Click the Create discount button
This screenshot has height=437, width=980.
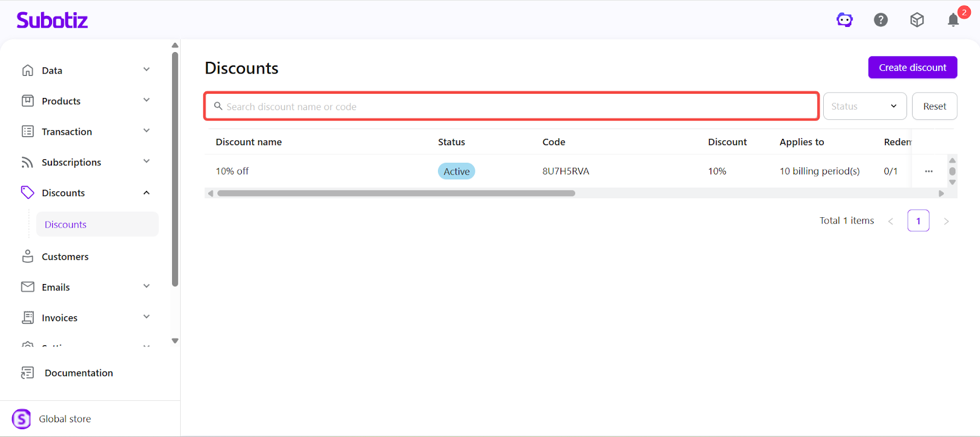tap(912, 67)
